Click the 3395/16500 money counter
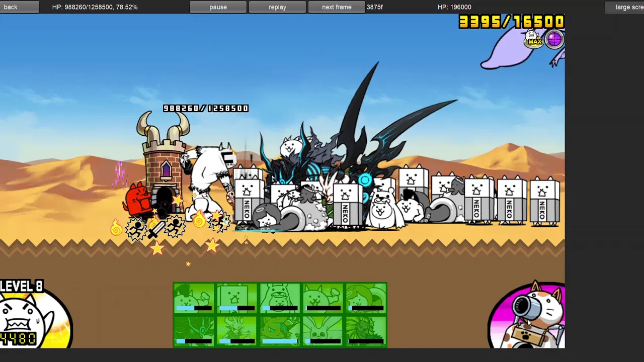 511,22
